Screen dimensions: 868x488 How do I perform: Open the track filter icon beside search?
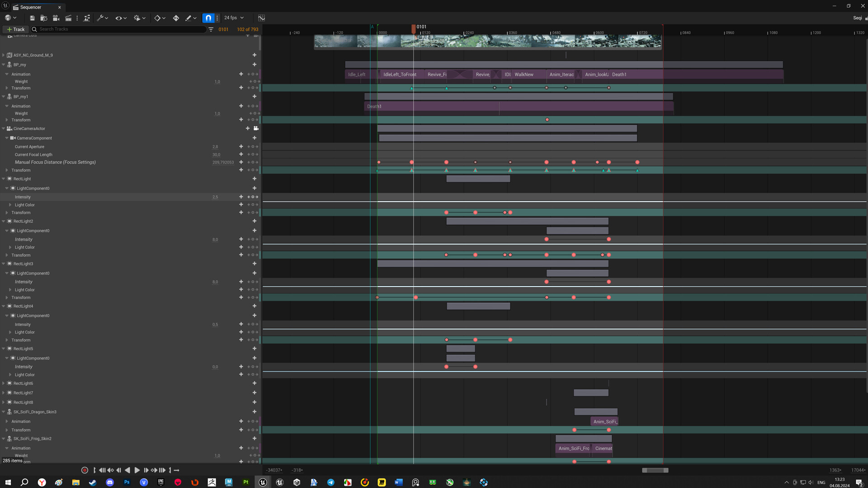[211, 29]
